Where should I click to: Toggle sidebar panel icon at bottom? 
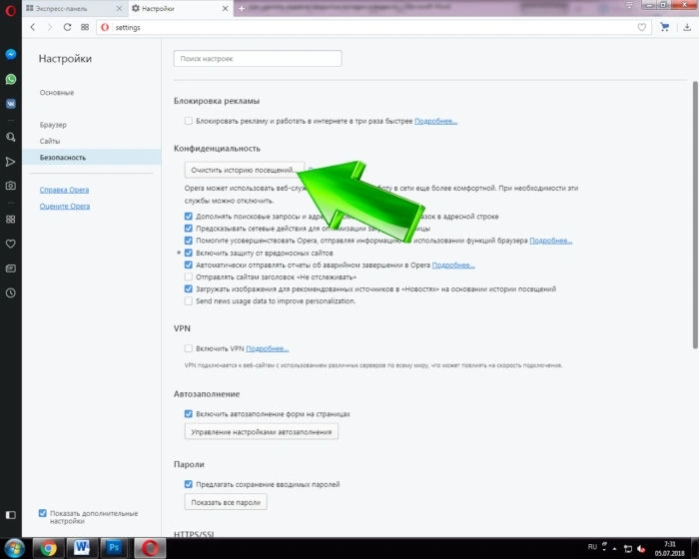click(x=11, y=515)
